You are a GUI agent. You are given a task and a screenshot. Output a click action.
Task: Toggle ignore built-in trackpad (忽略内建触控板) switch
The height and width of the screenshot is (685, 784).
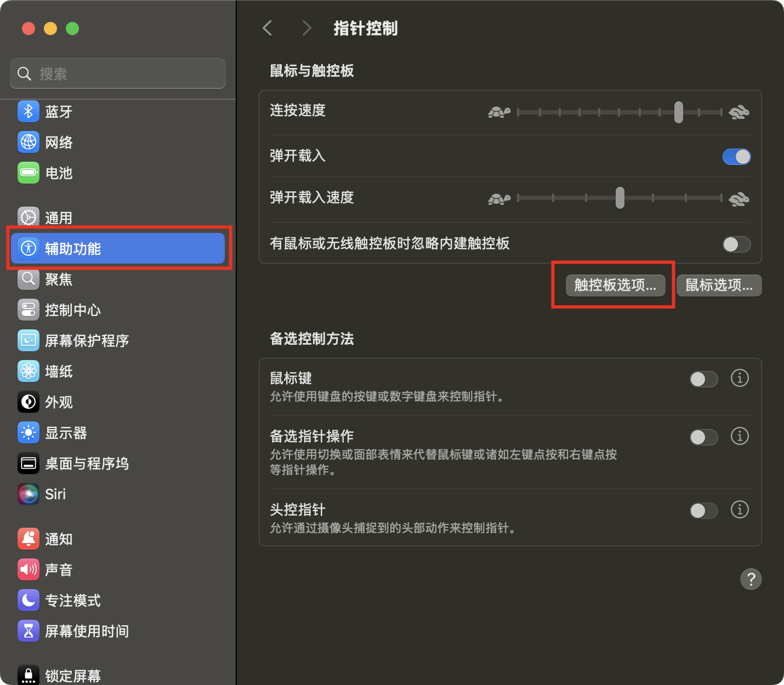tap(736, 244)
